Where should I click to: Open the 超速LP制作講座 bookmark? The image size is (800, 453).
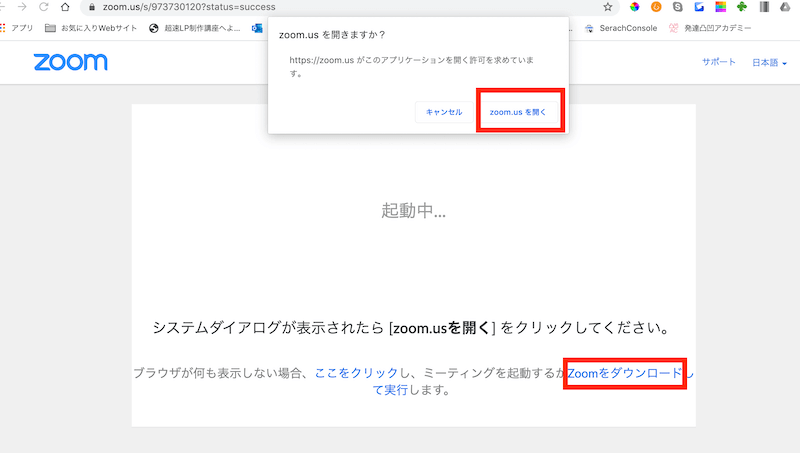tap(194, 28)
